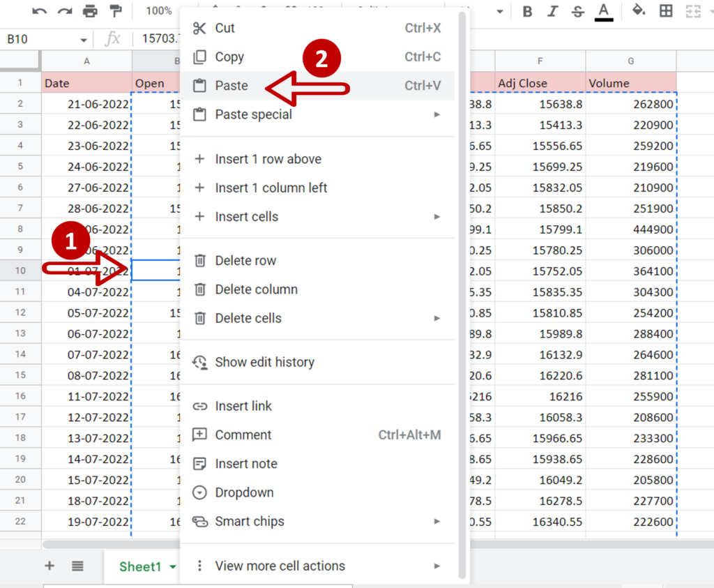
Task: Open the All Sheets list icon
Action: 77,566
